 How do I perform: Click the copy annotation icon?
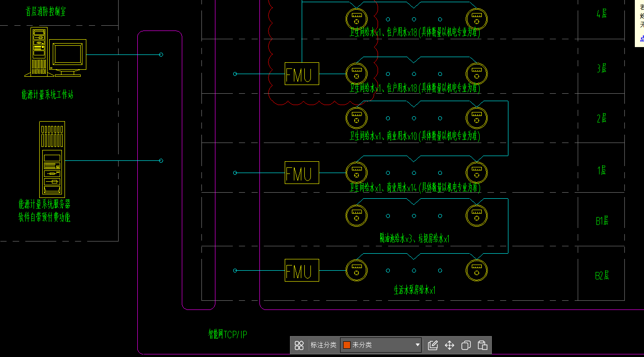click(x=466, y=345)
